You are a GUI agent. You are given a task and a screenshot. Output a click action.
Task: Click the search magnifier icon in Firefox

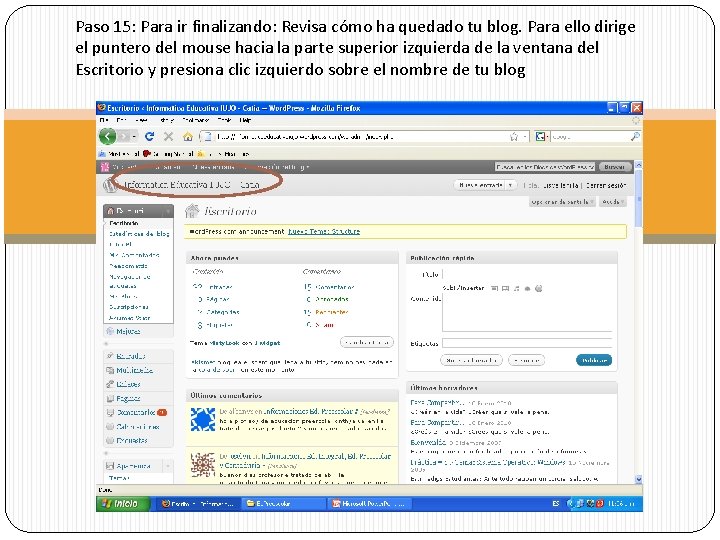pyautogui.click(x=635, y=136)
